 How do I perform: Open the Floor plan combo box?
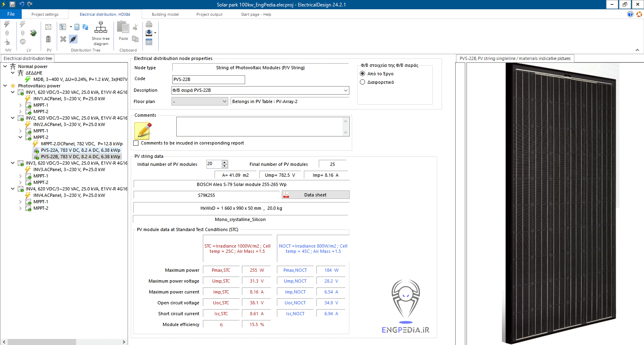pos(225,102)
